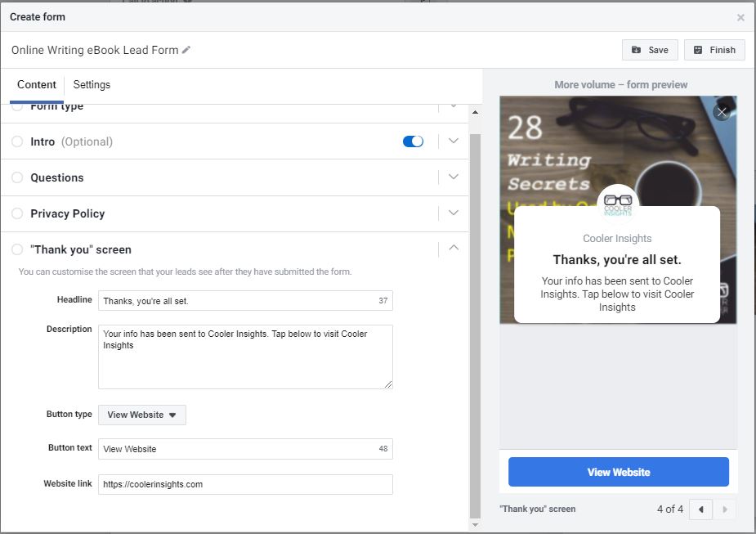Close the form preview with X icon
This screenshot has height=534, width=756.
click(x=722, y=112)
